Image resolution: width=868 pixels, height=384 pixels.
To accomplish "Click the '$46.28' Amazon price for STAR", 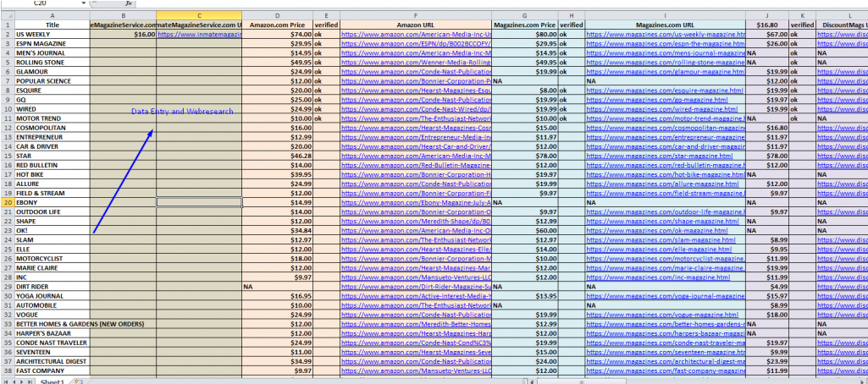I will [278, 156].
